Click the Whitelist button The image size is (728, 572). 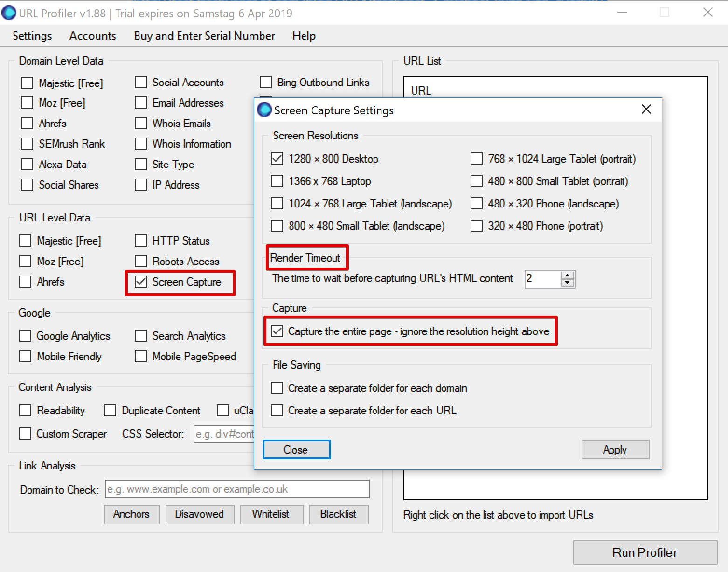[x=271, y=514]
